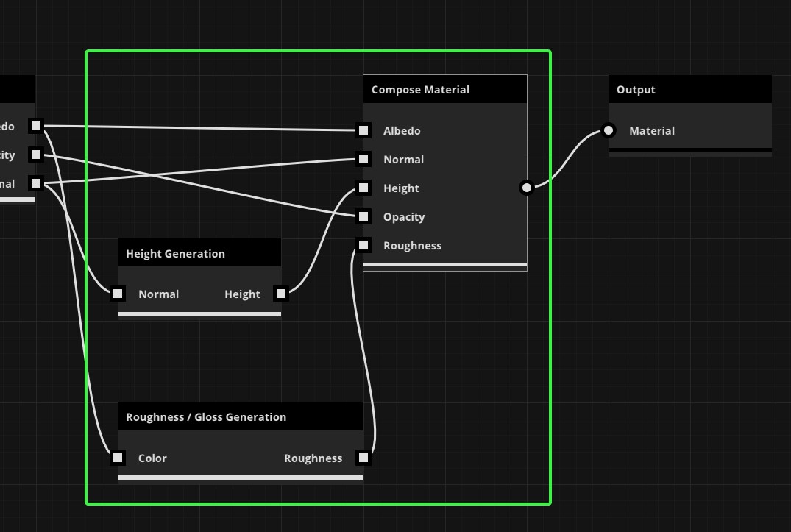Select the Height Generation node header
The width and height of the screenshot is (791, 532).
coord(199,253)
